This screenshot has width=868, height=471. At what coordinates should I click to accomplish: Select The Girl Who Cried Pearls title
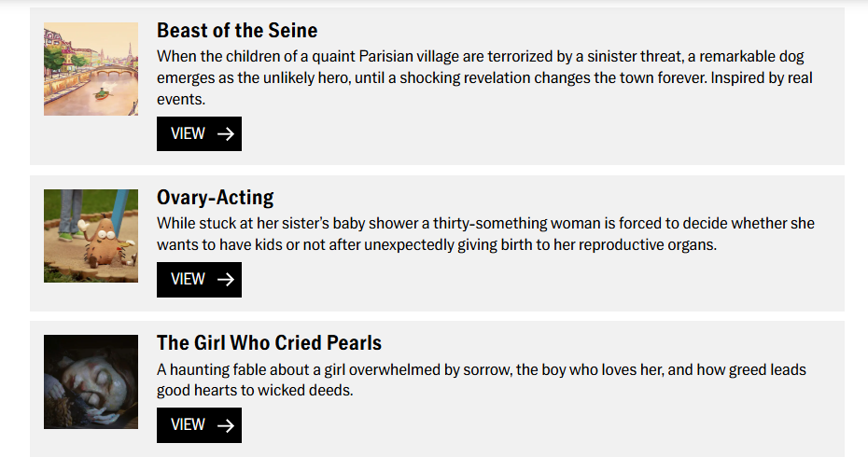coord(269,343)
